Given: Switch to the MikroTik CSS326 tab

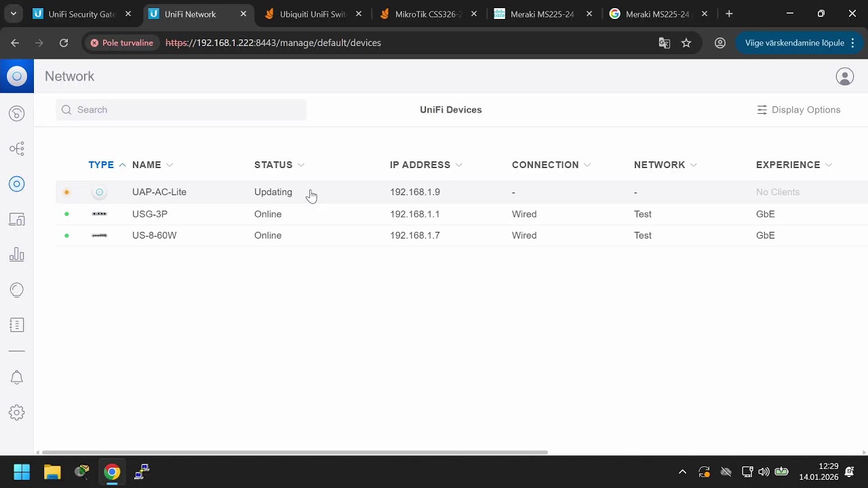Looking at the screenshot, I should 430,14.
